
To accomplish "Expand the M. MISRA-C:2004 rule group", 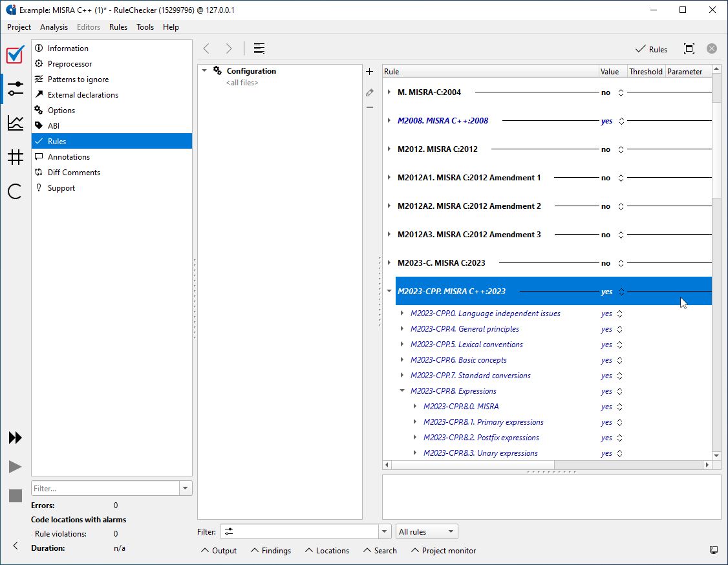I will pos(389,92).
